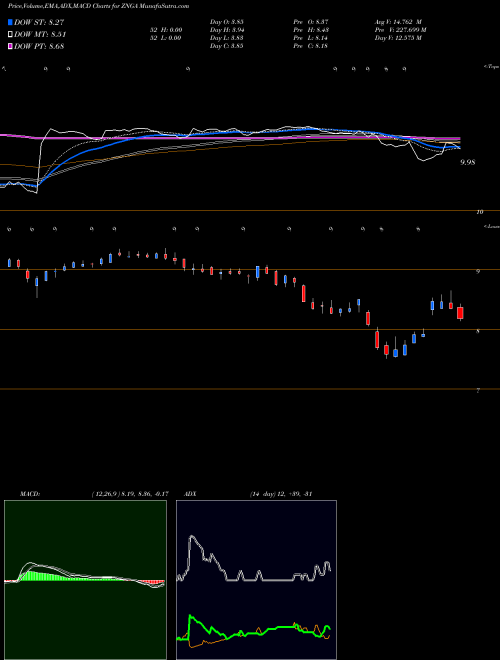500x660 pixels.
Task: Click the Avg V: 14.762 M value
Action: [398, 22]
